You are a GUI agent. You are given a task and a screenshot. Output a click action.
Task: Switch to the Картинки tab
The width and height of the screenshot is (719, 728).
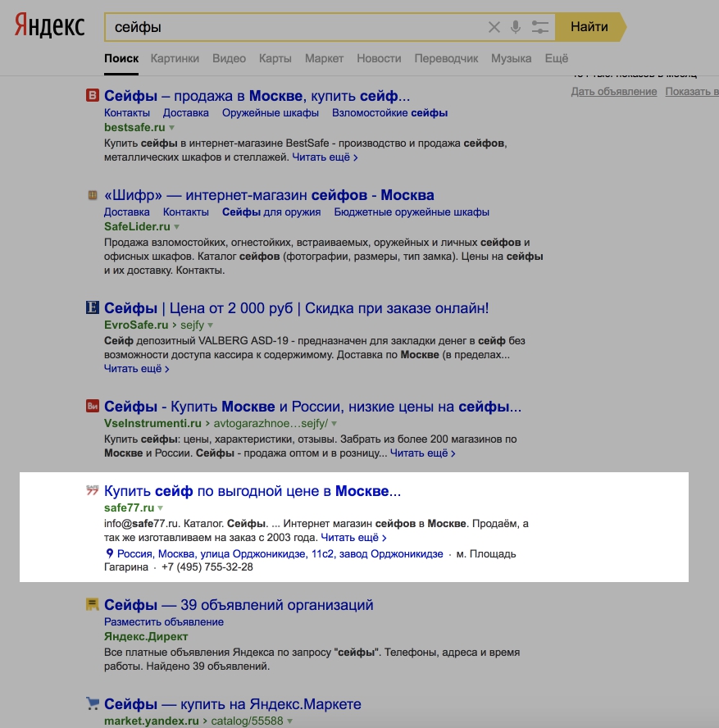[x=175, y=58]
